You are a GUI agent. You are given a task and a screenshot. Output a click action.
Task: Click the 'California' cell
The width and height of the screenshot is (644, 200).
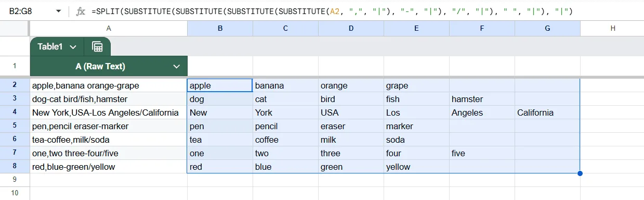pyautogui.click(x=547, y=113)
